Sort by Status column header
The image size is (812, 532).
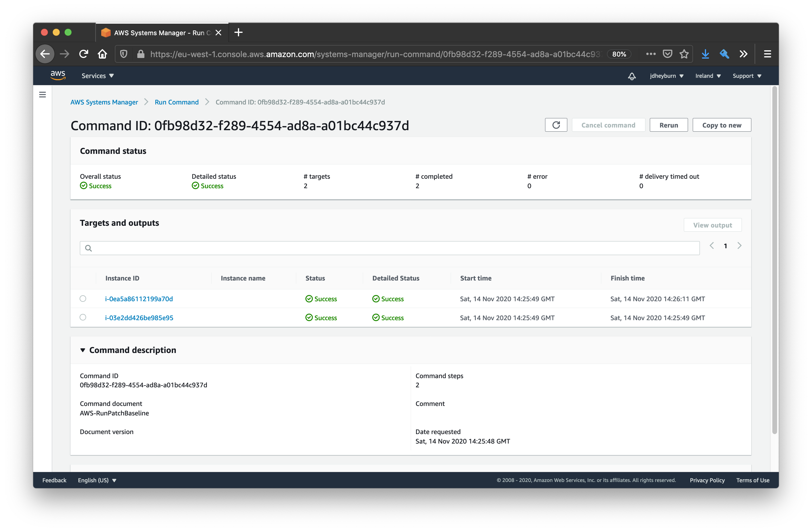(315, 278)
